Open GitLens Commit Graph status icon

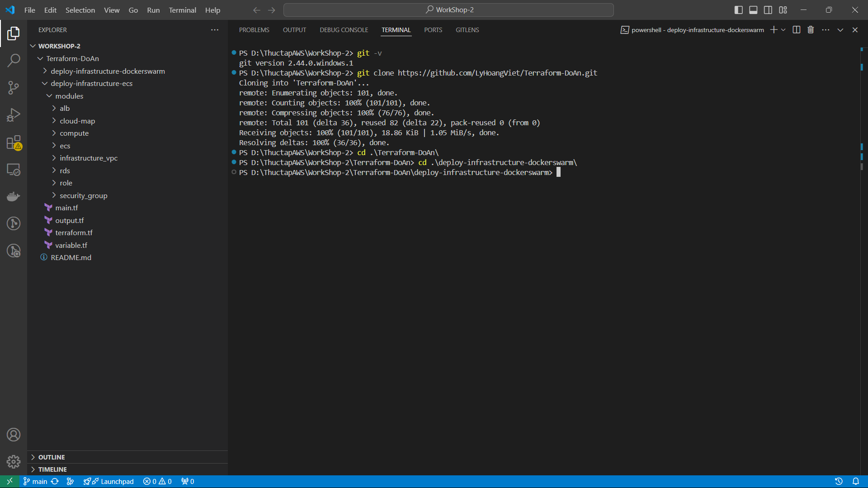click(x=70, y=481)
